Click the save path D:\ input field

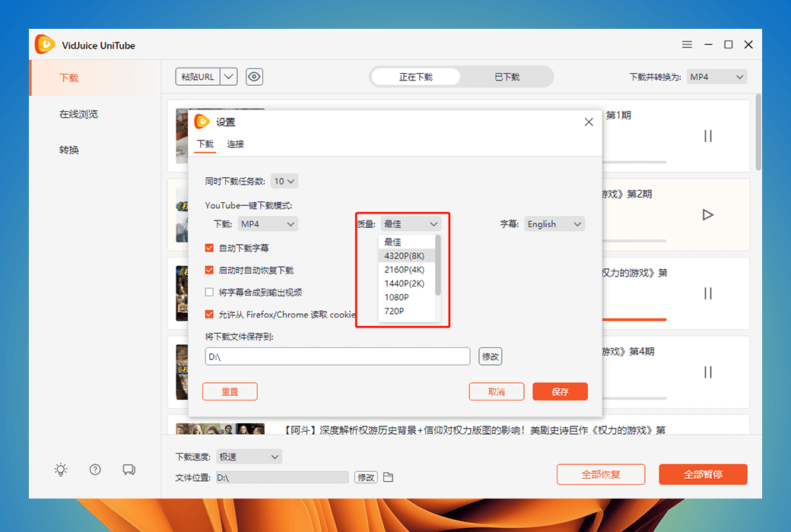point(338,356)
